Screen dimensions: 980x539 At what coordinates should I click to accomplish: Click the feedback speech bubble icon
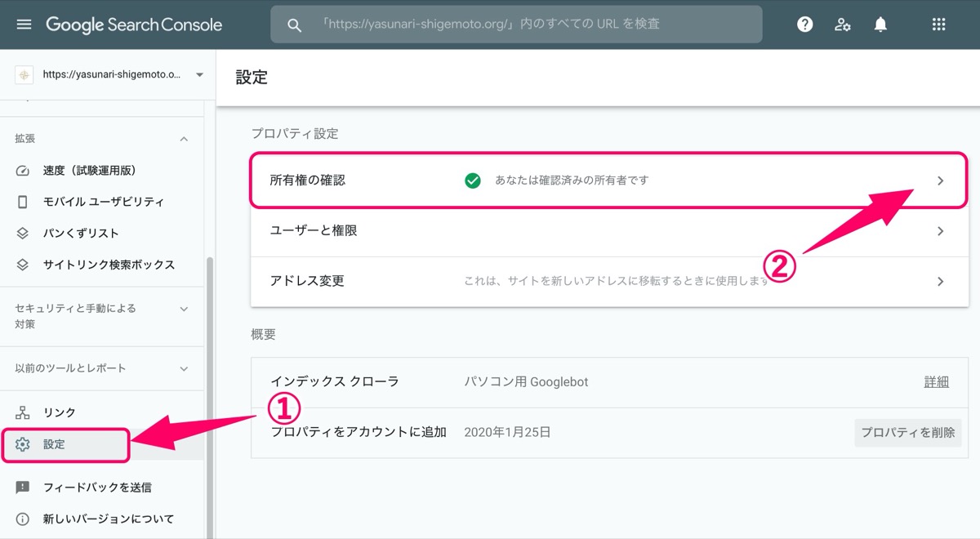click(x=23, y=488)
